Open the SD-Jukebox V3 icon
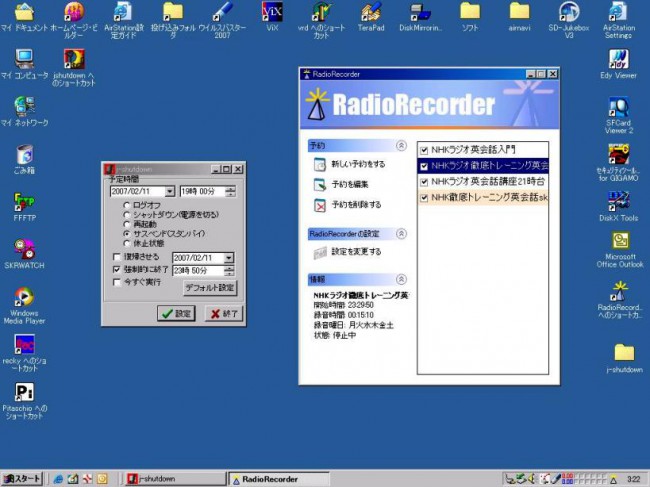Image resolution: width=650 pixels, height=487 pixels. tap(569, 12)
